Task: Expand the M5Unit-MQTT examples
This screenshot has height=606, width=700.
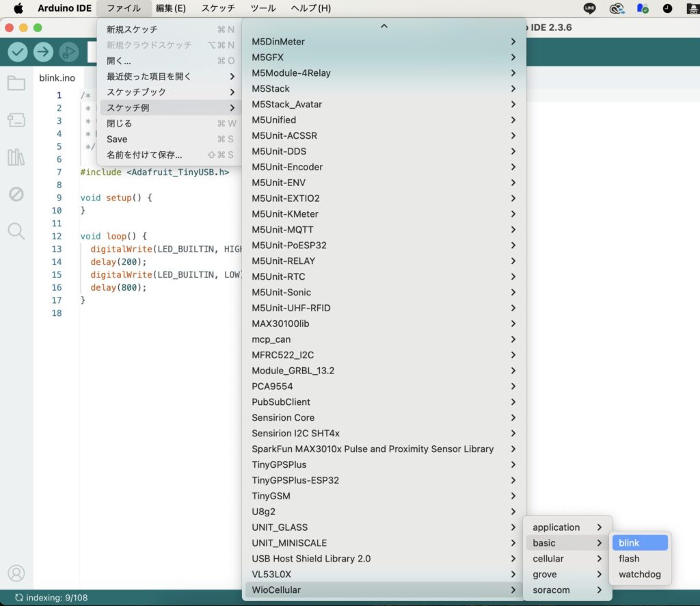Action: coord(384,230)
